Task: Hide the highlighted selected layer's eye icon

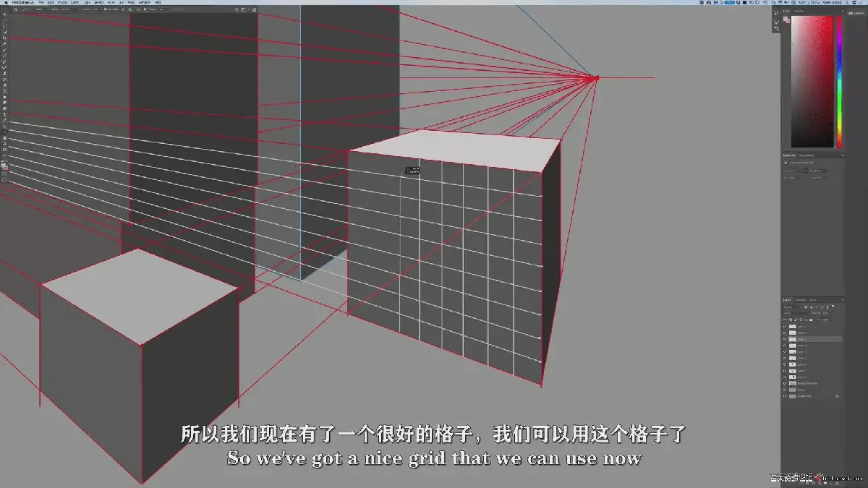Action: tap(785, 339)
